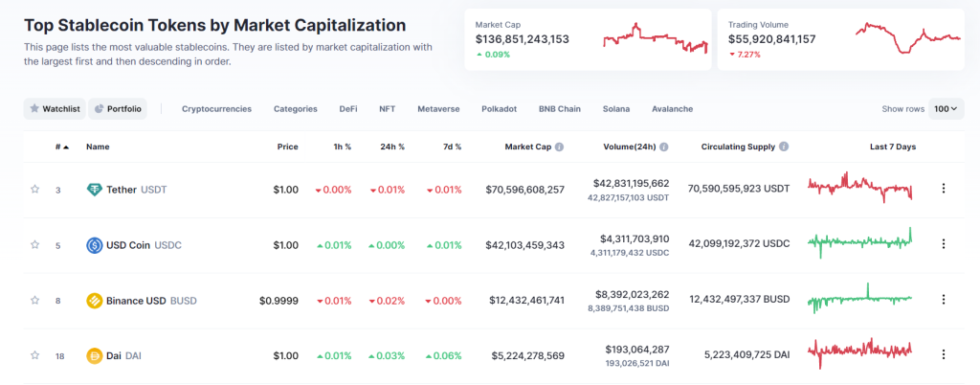Click the Circulating Supply info icon
Image resolution: width=980 pixels, height=385 pixels.
(784, 147)
